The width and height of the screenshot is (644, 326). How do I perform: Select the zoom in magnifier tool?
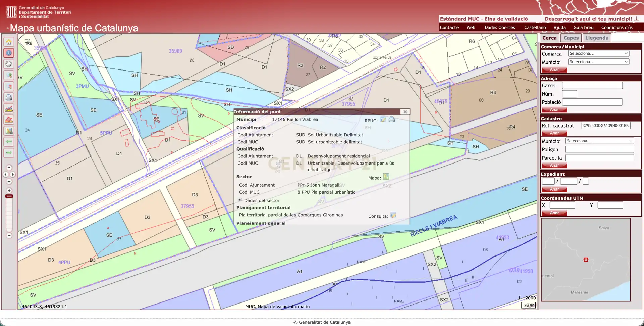[9, 75]
